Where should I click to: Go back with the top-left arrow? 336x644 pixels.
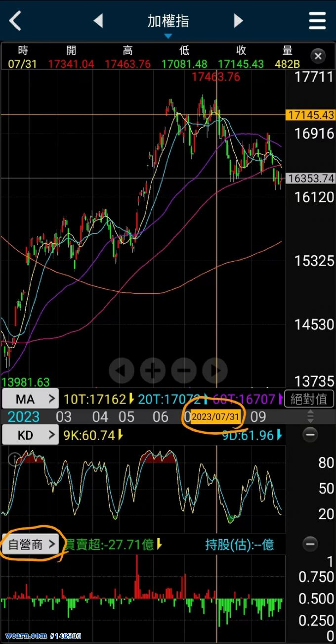click(15, 21)
